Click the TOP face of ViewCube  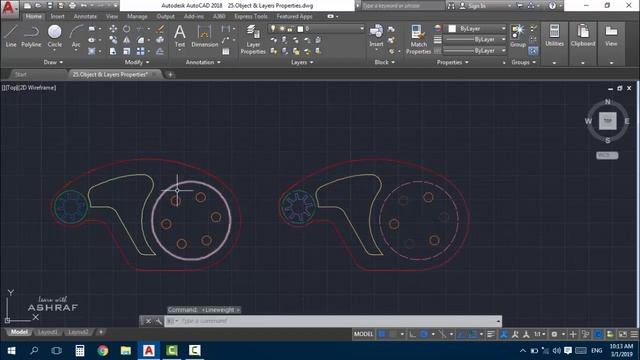click(607, 121)
